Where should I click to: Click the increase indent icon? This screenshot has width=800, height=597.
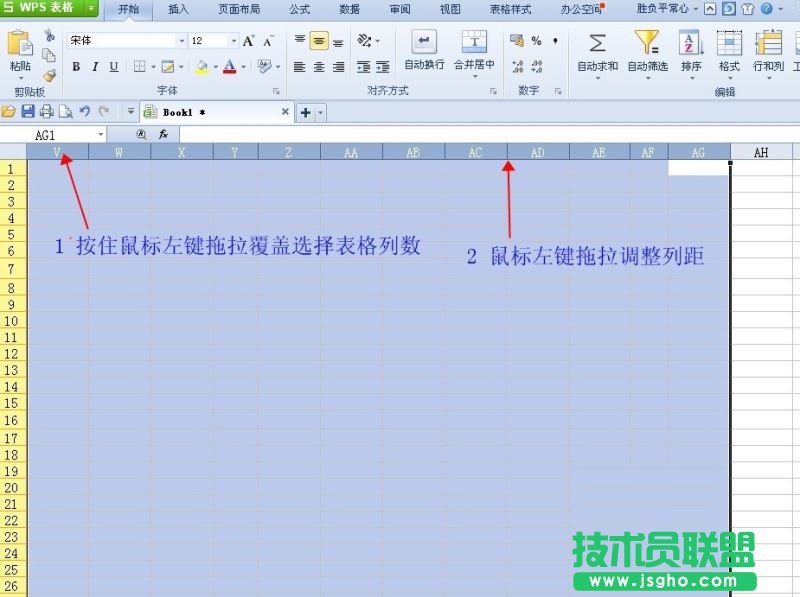tap(383, 67)
